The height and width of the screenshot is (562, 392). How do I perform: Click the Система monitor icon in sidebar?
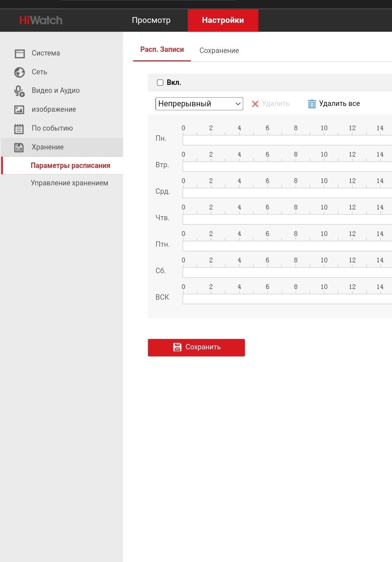20,54
